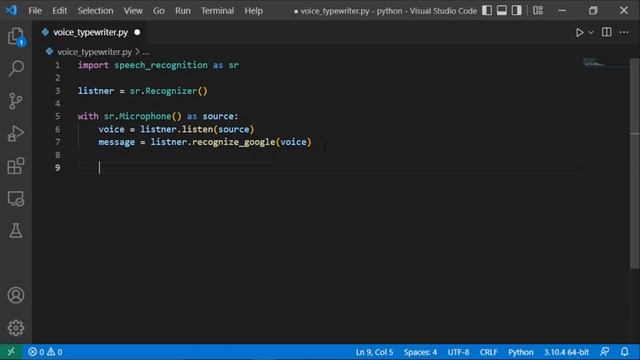Image resolution: width=640 pixels, height=360 pixels.
Task: Open the Run menu
Action: pyautogui.click(x=183, y=11)
